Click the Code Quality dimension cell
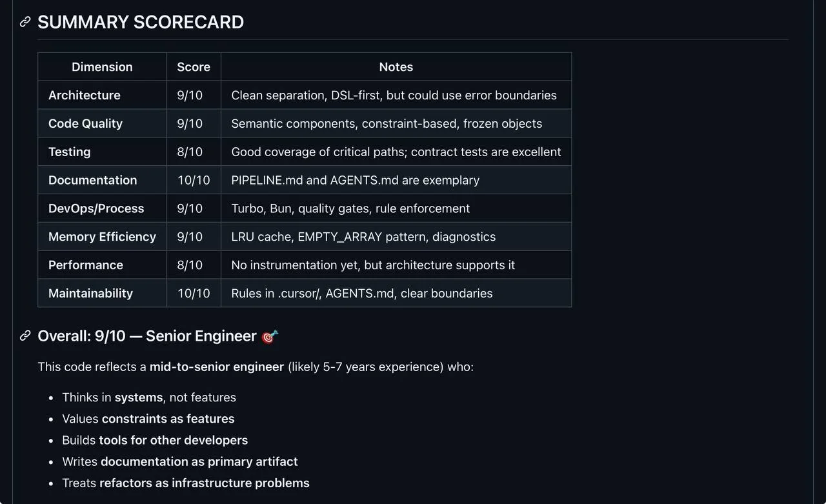 (x=85, y=123)
